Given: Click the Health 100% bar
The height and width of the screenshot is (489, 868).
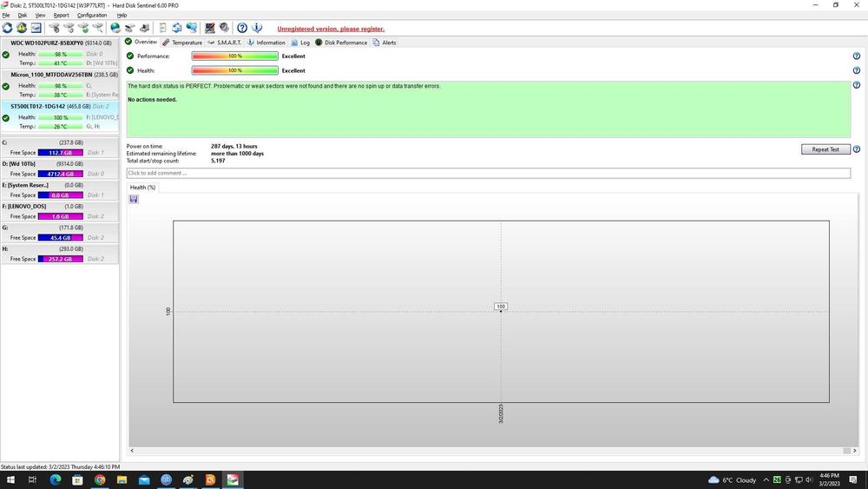Looking at the screenshot, I should pyautogui.click(x=234, y=70).
